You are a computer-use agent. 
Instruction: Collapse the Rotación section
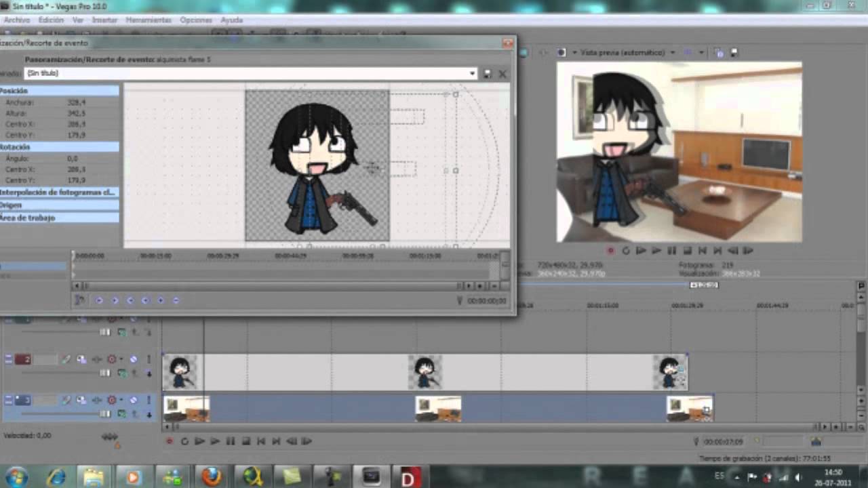point(59,146)
